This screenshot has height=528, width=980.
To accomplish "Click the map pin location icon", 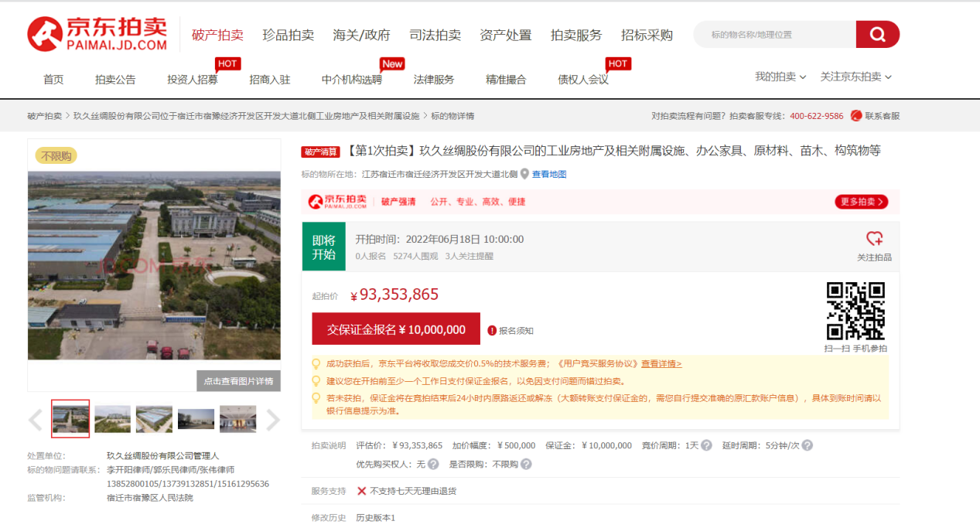I will [x=524, y=174].
